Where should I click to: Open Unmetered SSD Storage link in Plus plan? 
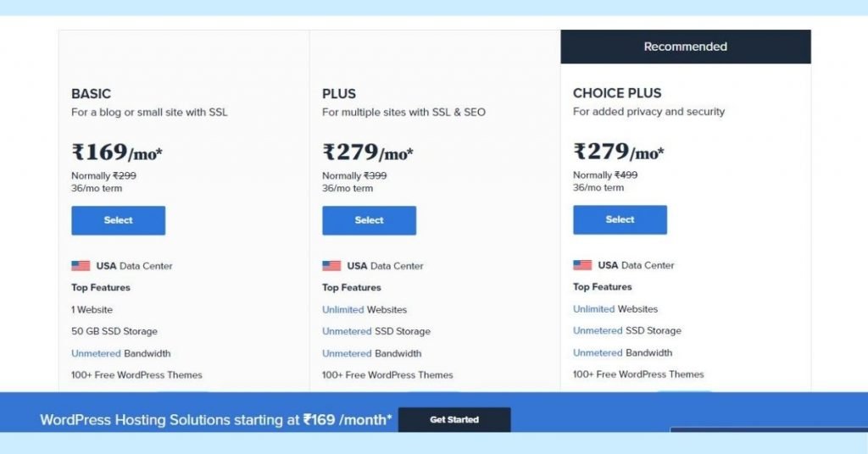point(347,331)
